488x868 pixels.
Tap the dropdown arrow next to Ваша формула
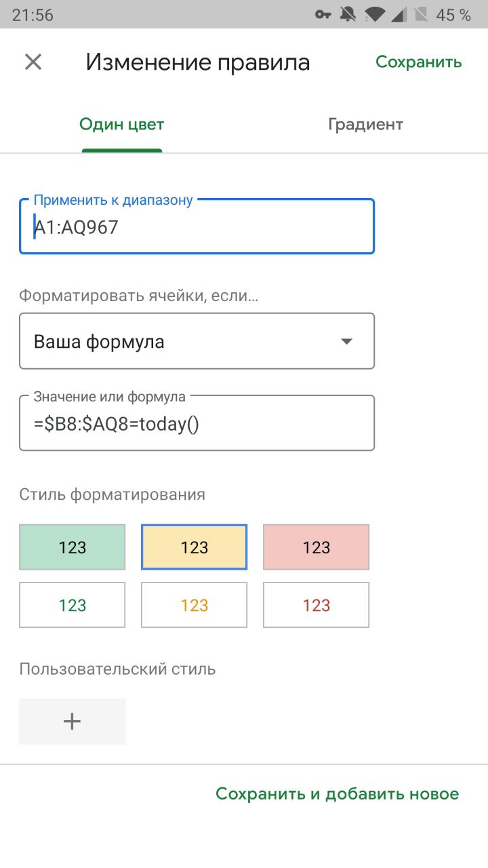pos(346,341)
